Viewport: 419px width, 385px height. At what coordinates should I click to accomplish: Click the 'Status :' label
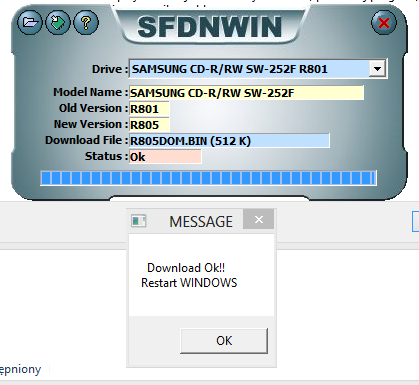pyautogui.click(x=106, y=156)
